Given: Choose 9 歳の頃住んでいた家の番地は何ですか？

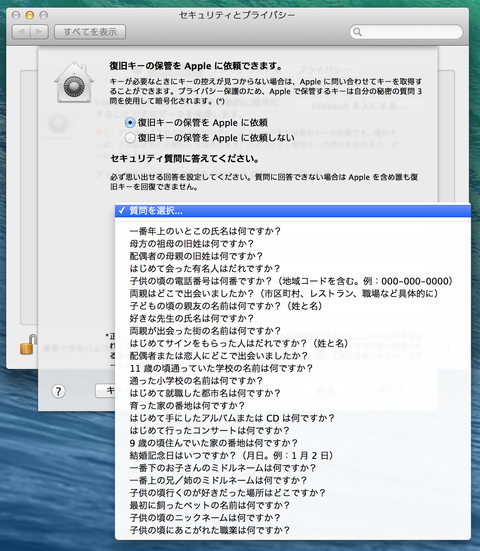Looking at the screenshot, I should (x=293, y=443).
